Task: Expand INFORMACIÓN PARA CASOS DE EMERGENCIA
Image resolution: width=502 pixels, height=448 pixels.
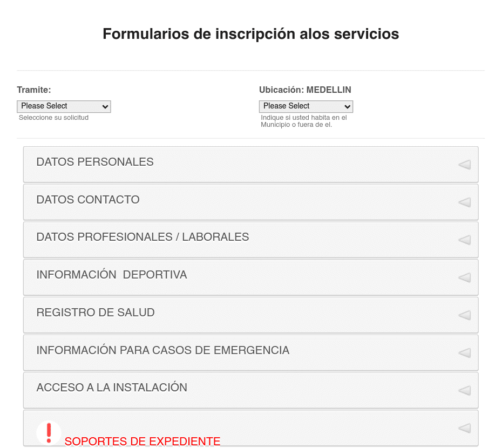Action: click(250, 352)
